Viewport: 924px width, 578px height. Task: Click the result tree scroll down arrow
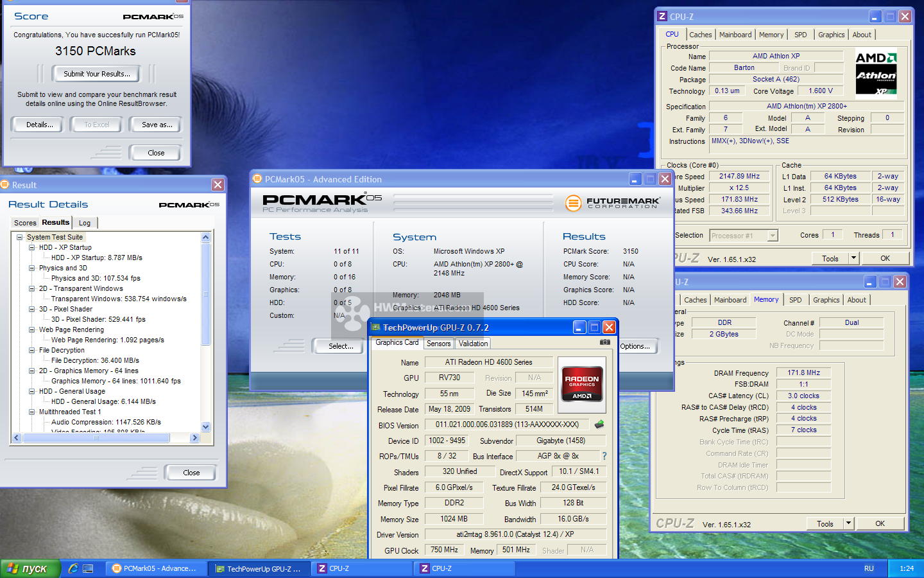pos(206,426)
